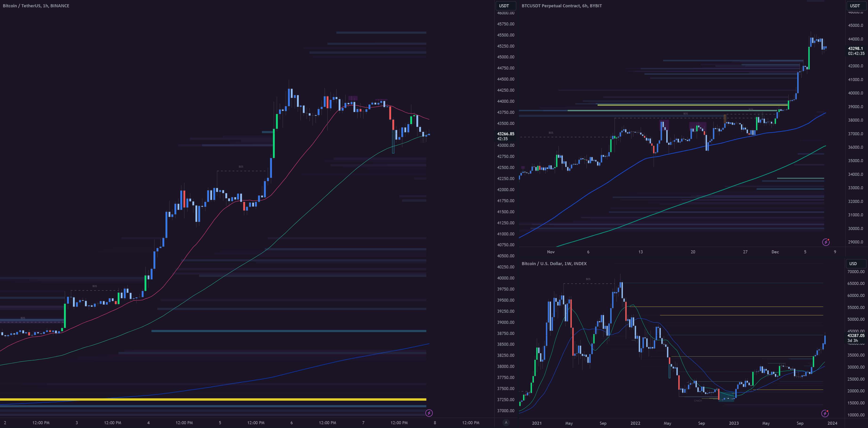Click the 'Bitcoin / TetherUS, 1h, BINANCE' chart title
This screenshot has height=428, width=868.
click(x=36, y=6)
